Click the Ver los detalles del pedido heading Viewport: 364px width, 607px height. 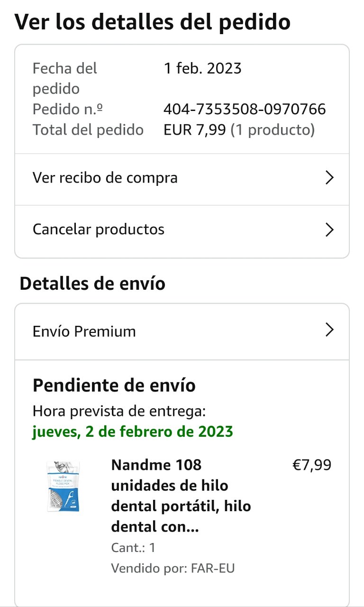(153, 22)
